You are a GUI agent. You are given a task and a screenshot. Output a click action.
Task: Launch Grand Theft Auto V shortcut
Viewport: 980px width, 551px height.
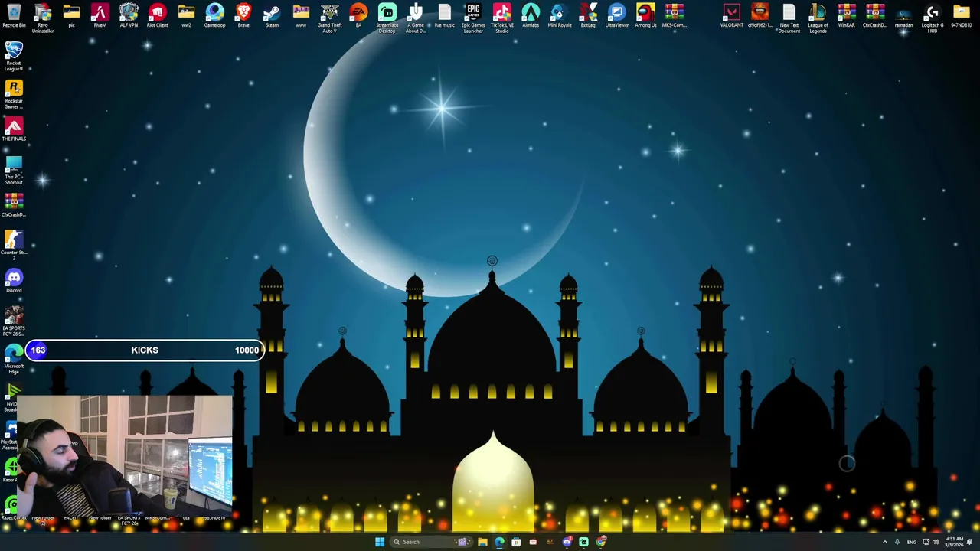click(x=329, y=17)
